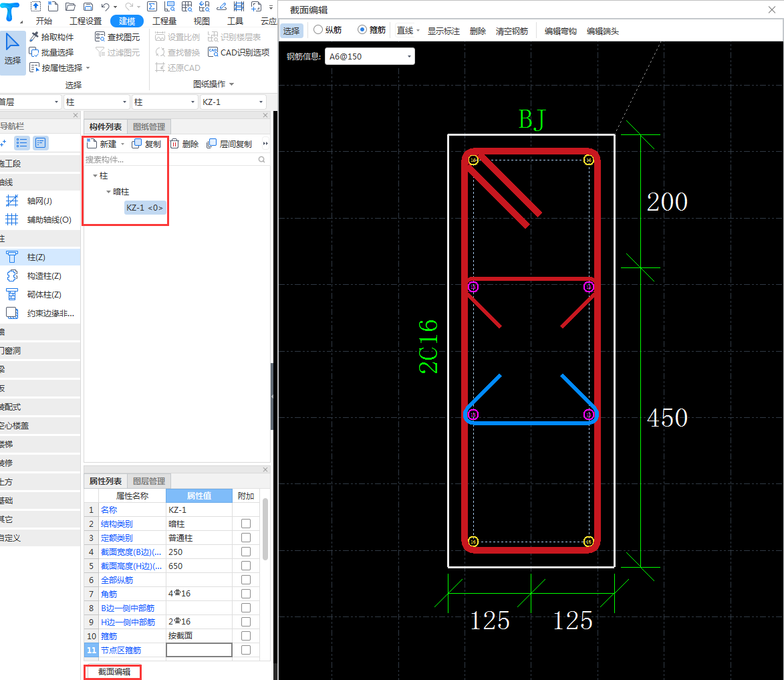Switch to 图层管理 tab
This screenshot has width=784, height=680.
pyautogui.click(x=149, y=481)
